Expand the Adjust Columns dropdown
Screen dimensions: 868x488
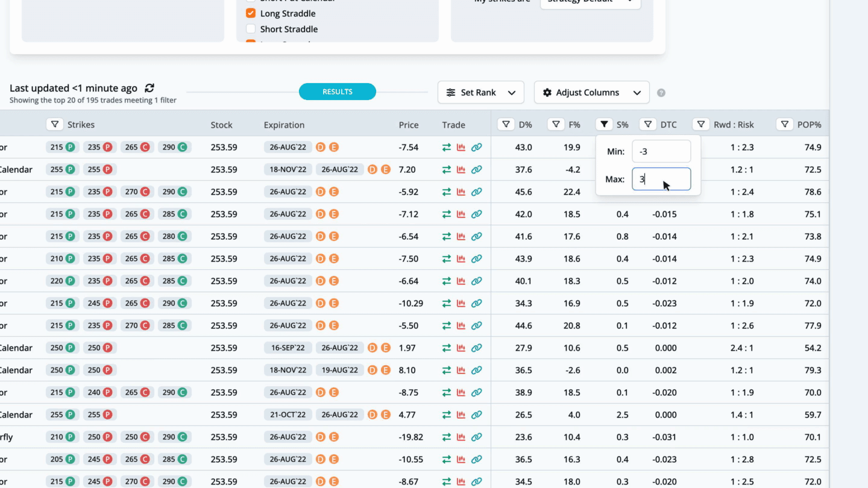pyautogui.click(x=592, y=93)
